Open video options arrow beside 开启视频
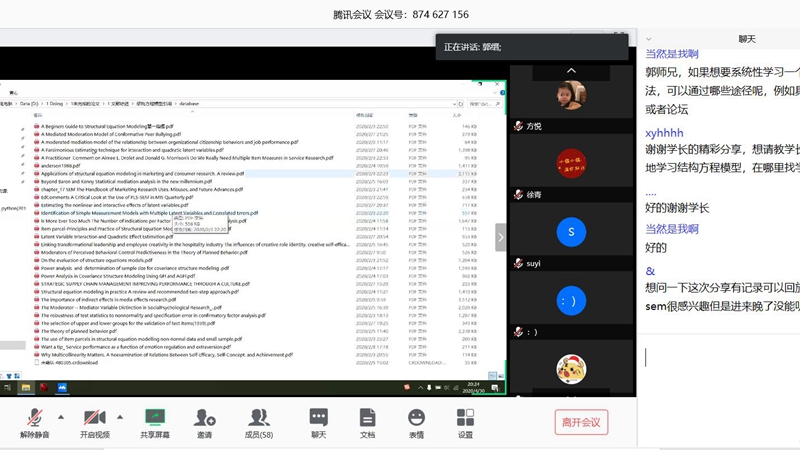The width and height of the screenshot is (800, 450). click(120, 417)
